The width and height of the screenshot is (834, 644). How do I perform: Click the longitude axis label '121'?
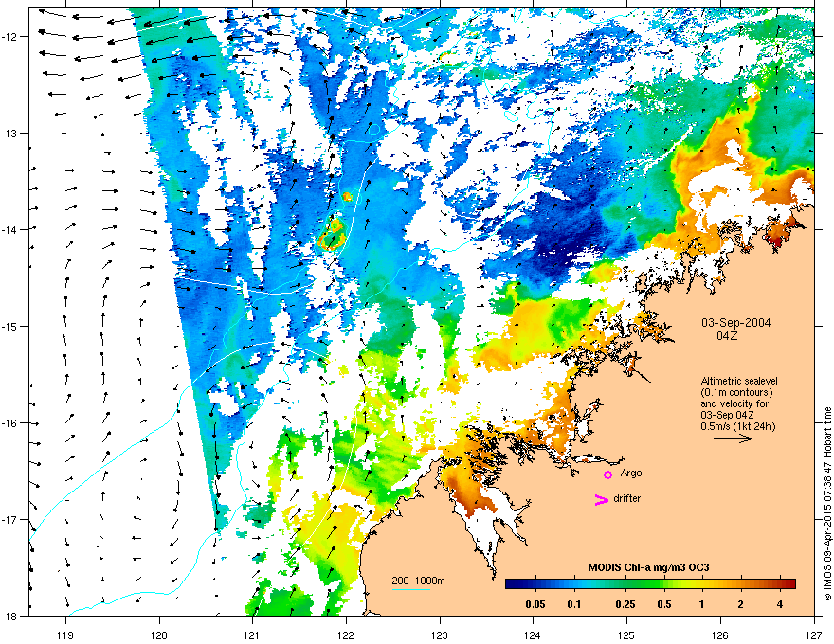(252, 635)
